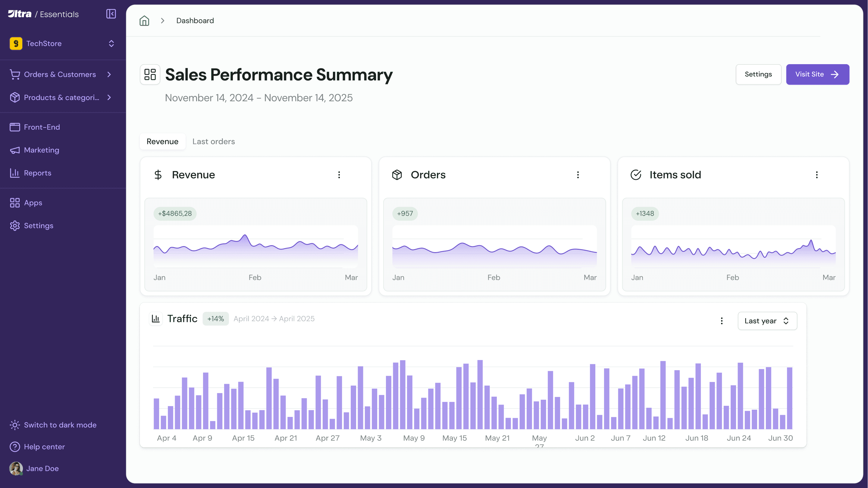Open the Apps section in the sidebar
The height and width of the screenshot is (488, 868).
coord(33,202)
